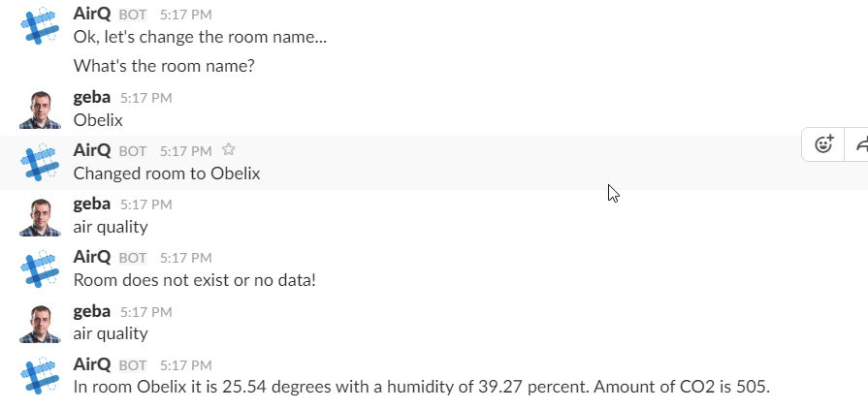
Task: Click the timestamp on geba's "Obelix" message
Action: click(x=146, y=98)
